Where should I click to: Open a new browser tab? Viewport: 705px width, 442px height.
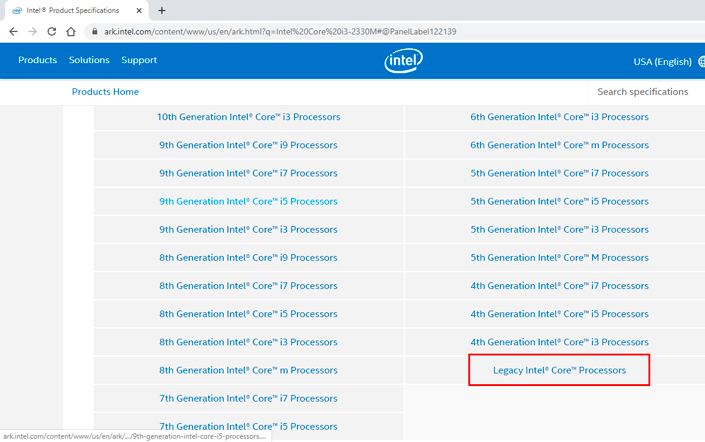(x=162, y=10)
